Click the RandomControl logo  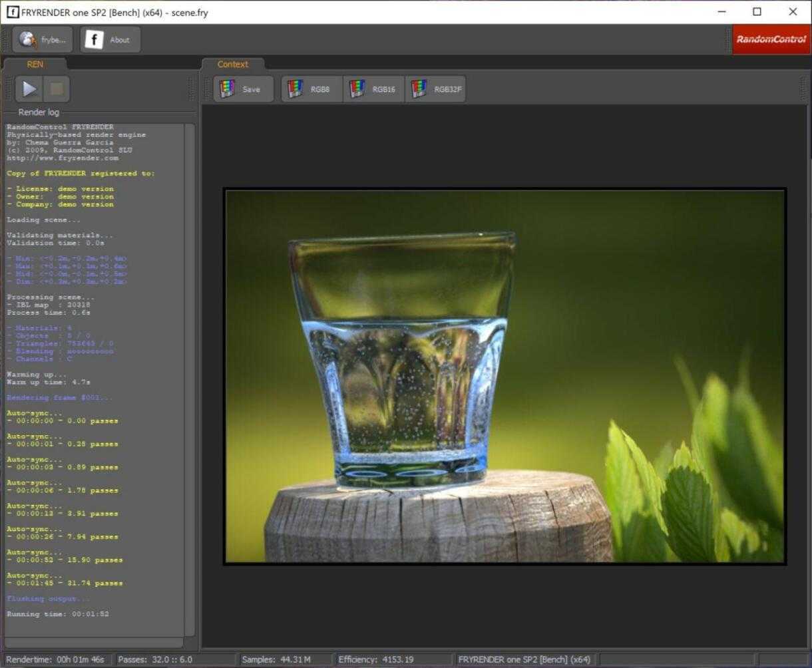click(771, 39)
